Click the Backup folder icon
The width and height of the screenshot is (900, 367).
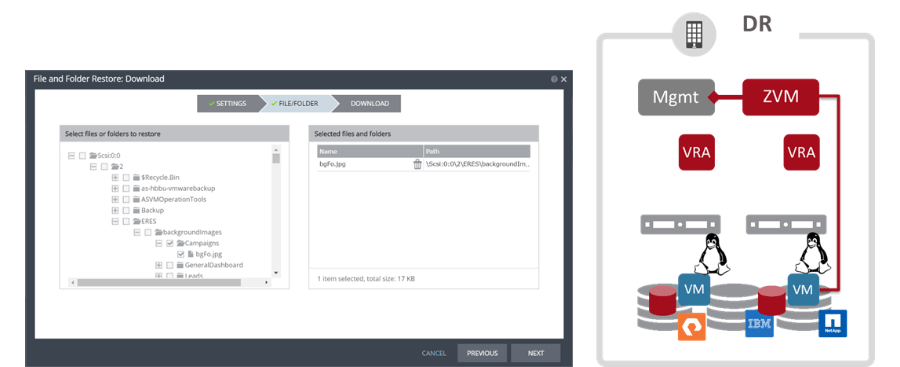(137, 210)
